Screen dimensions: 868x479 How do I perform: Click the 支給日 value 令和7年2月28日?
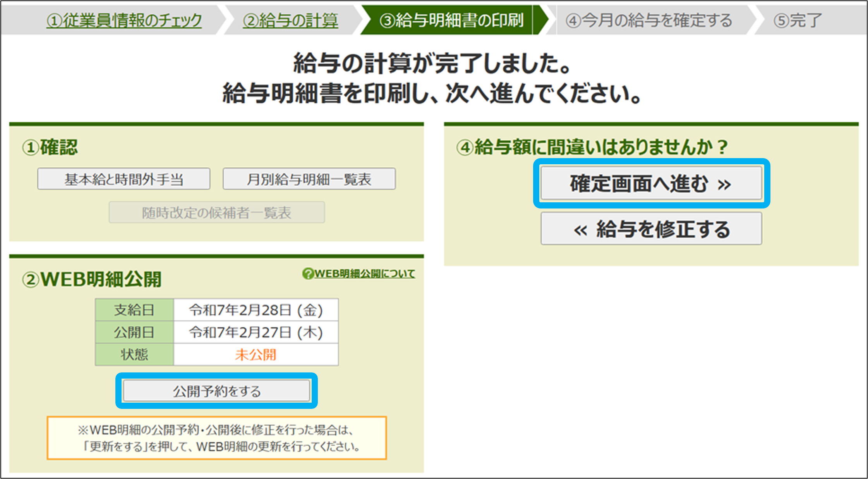click(x=256, y=310)
